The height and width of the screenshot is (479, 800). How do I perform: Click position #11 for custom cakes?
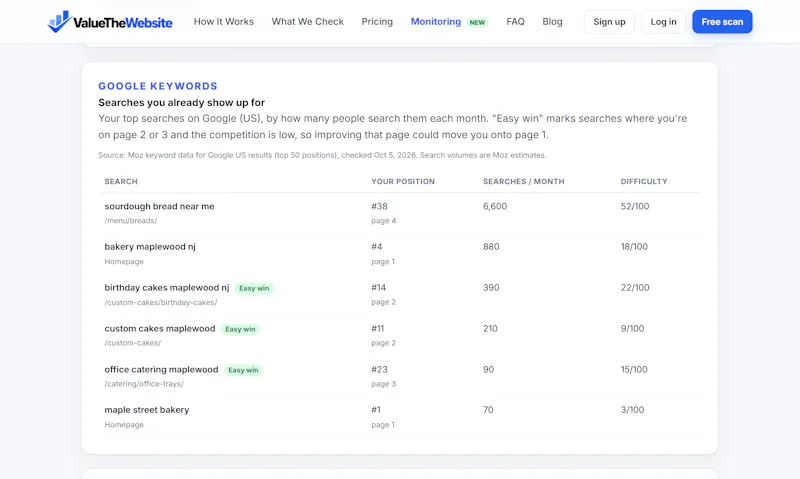pyautogui.click(x=378, y=329)
